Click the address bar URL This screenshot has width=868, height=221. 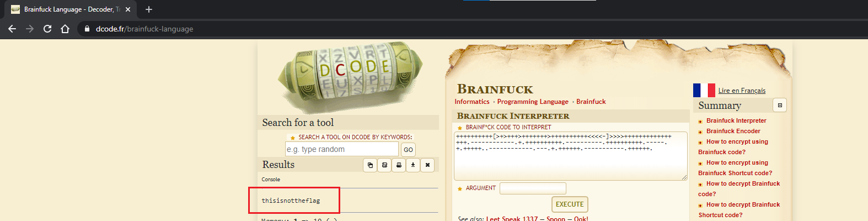pos(144,29)
